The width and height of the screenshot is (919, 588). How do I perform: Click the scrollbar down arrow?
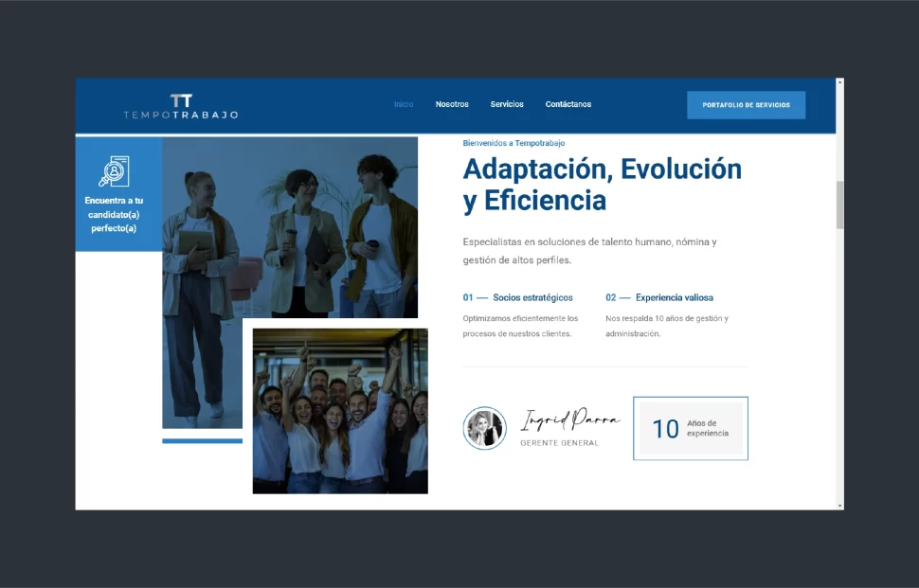(x=839, y=505)
